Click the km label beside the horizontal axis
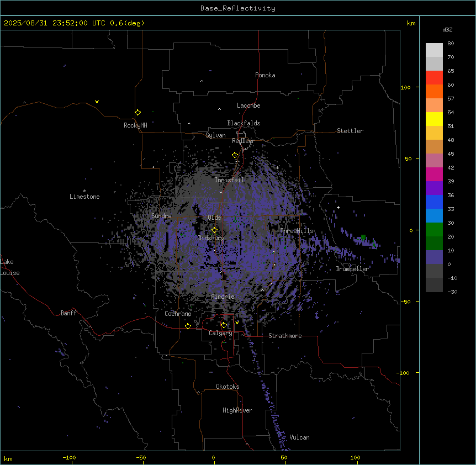Viewport: 476px width, 465px height. [8, 458]
